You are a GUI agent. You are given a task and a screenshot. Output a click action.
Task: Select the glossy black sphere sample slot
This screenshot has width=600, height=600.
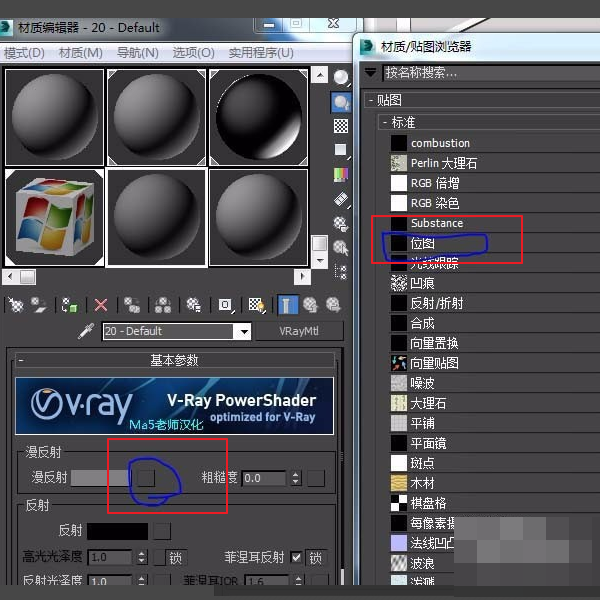[259, 117]
